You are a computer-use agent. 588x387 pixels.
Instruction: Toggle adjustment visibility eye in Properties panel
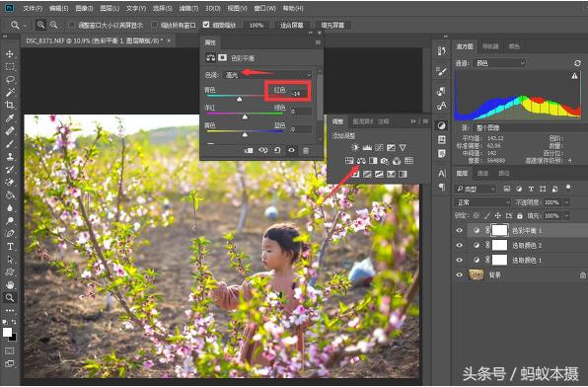pyautogui.click(x=291, y=150)
